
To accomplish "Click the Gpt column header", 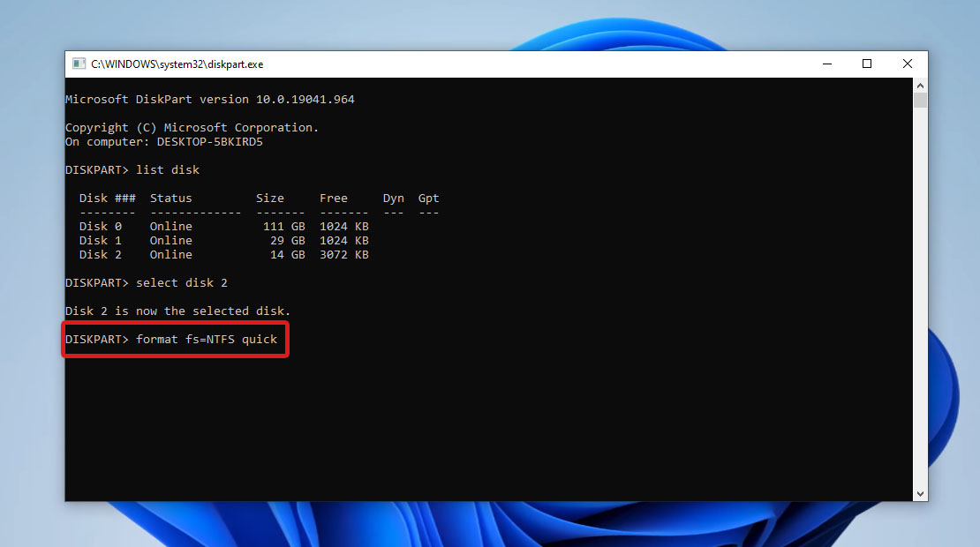I will click(428, 198).
